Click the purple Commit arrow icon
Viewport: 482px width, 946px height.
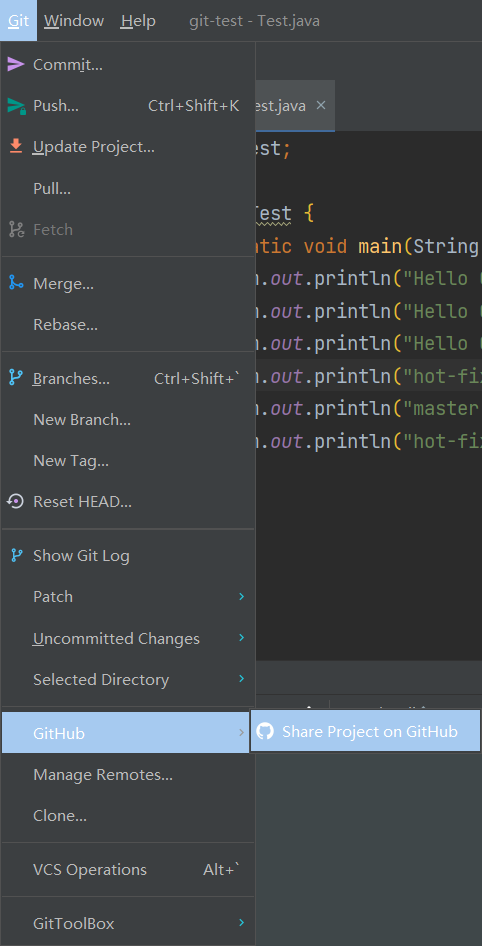click(16, 65)
